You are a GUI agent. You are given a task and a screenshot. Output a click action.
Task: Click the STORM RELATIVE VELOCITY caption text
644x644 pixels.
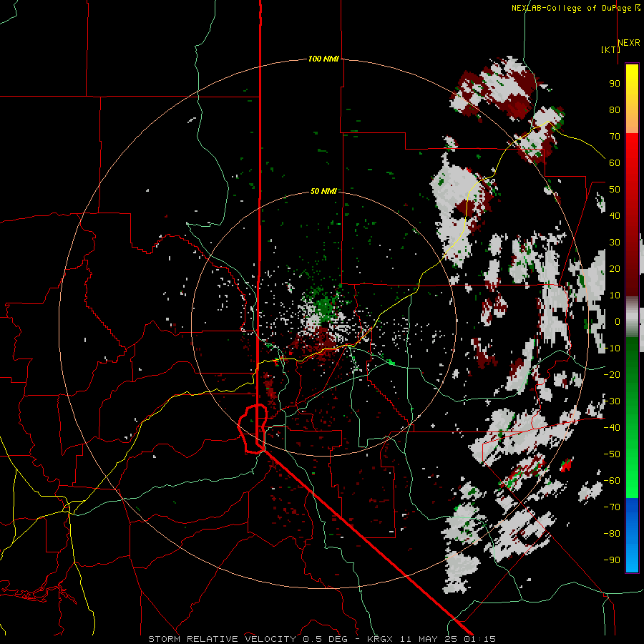click(222, 639)
